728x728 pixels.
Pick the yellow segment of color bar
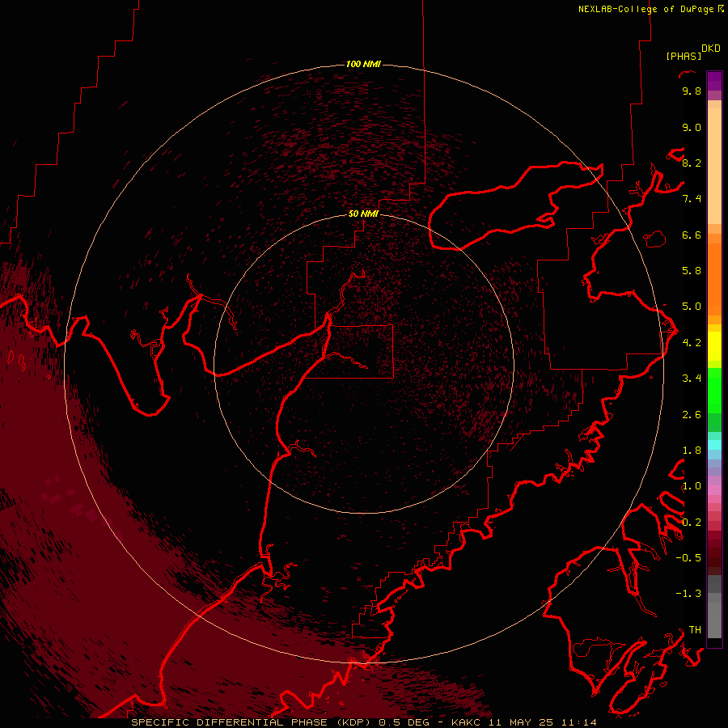714,346
